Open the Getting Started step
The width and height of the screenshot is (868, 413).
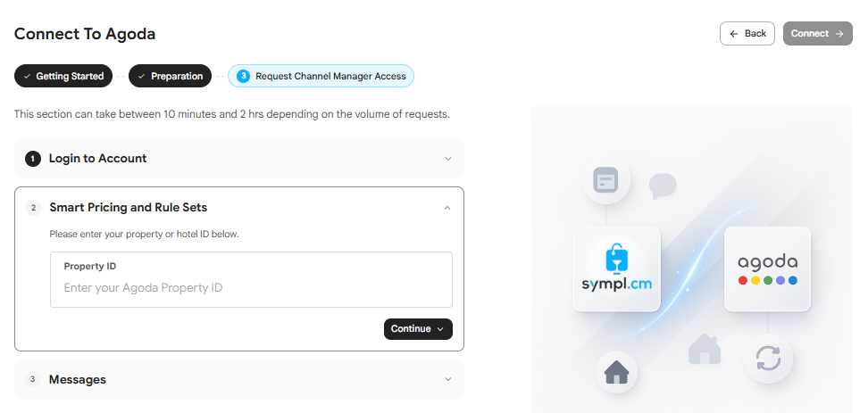[x=63, y=77]
